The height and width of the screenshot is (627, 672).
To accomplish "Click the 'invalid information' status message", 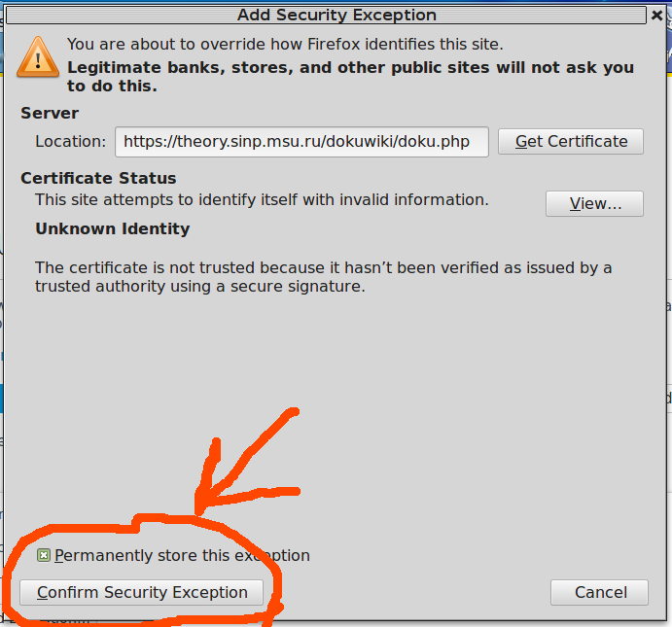I will pyautogui.click(x=262, y=199).
